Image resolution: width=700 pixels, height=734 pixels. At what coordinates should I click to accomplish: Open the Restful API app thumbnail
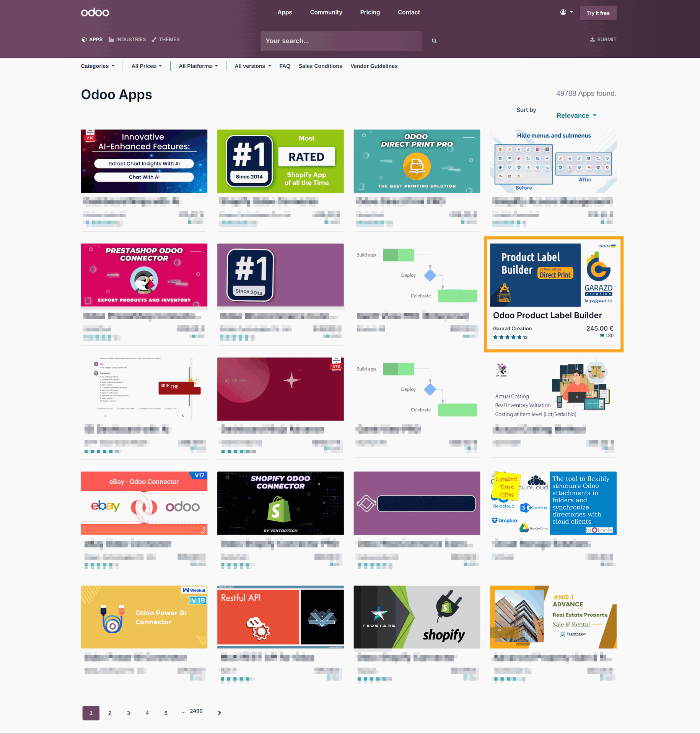280,617
